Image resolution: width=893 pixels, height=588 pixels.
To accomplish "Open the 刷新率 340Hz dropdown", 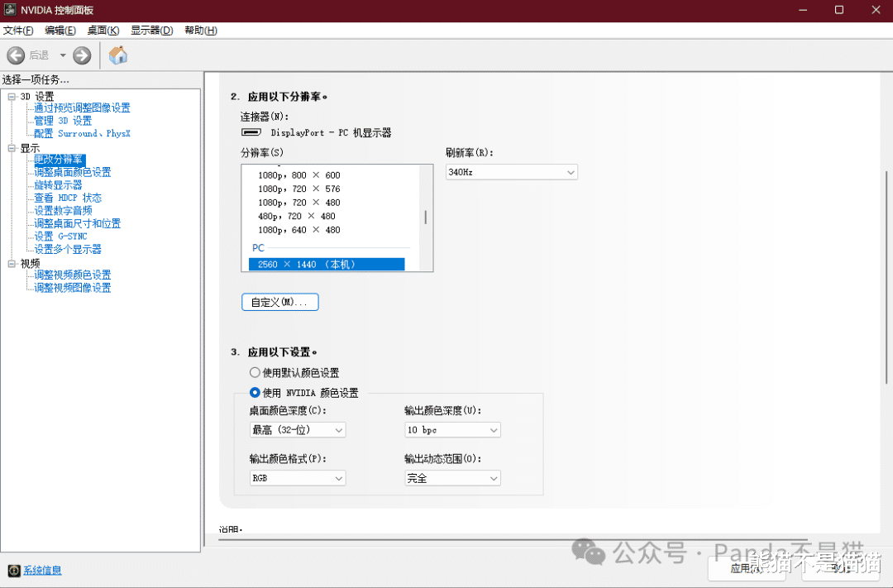I will point(512,172).
